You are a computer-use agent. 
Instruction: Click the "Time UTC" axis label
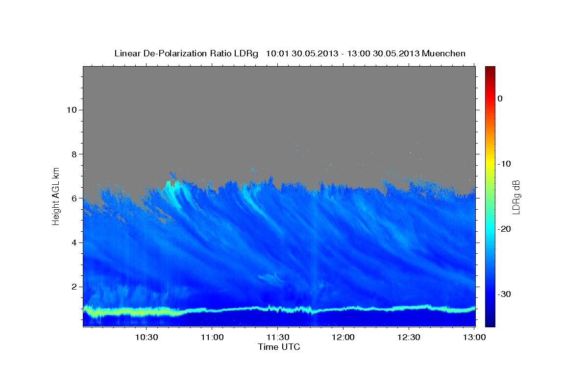coord(279,347)
